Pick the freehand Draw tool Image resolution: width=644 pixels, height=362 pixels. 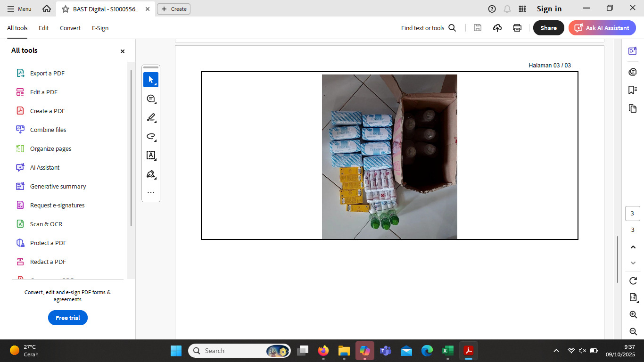click(151, 136)
